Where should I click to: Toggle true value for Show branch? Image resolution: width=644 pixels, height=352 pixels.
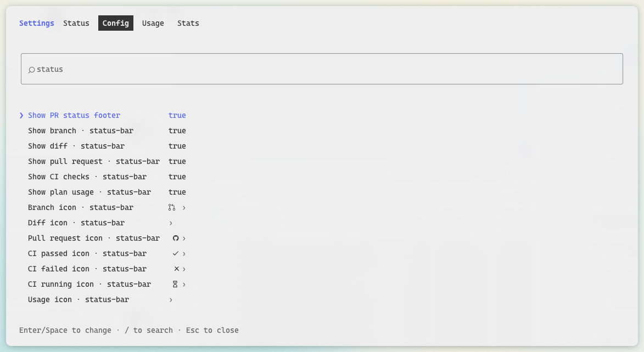point(177,130)
